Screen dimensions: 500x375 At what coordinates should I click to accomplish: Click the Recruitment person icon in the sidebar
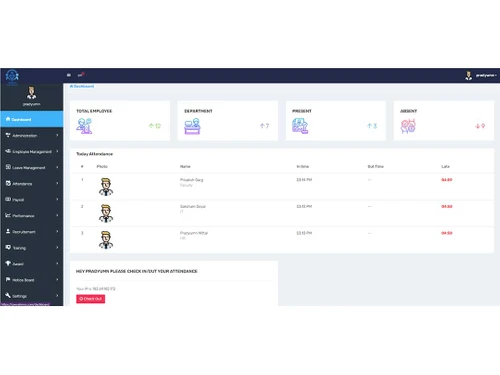coord(8,231)
